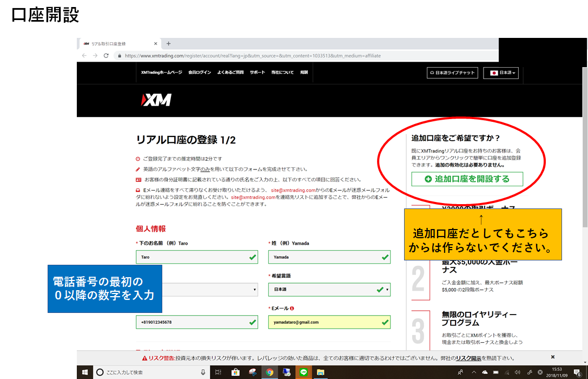
Task: Click the Eメール field
Action: pos(329,322)
